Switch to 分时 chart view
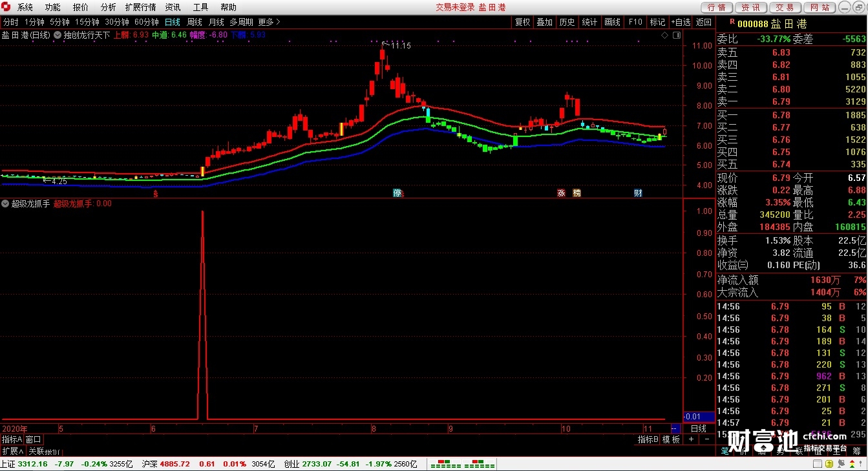This screenshot has width=868, height=471. pos(11,22)
